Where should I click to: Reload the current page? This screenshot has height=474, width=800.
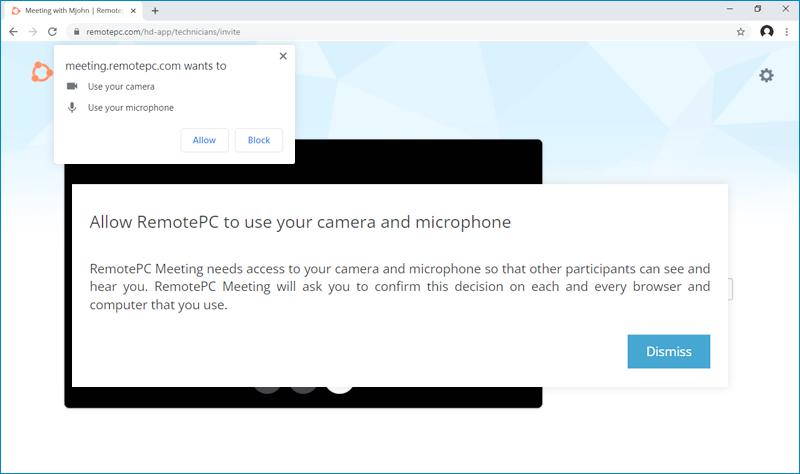(x=52, y=32)
